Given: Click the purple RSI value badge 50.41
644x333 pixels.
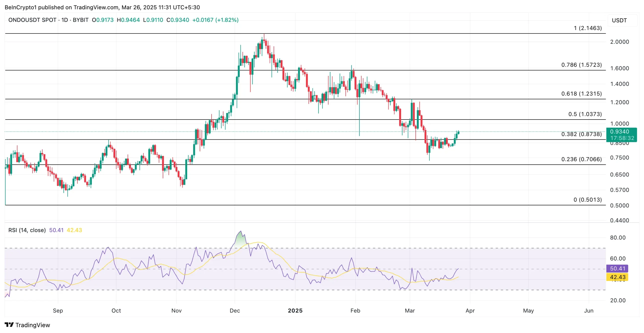Looking at the screenshot, I should [617, 268].
